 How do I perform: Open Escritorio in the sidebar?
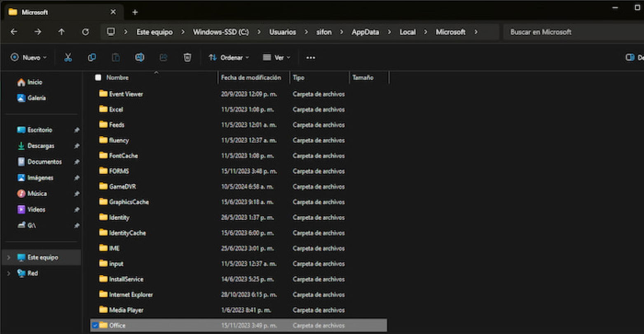[x=35, y=130]
